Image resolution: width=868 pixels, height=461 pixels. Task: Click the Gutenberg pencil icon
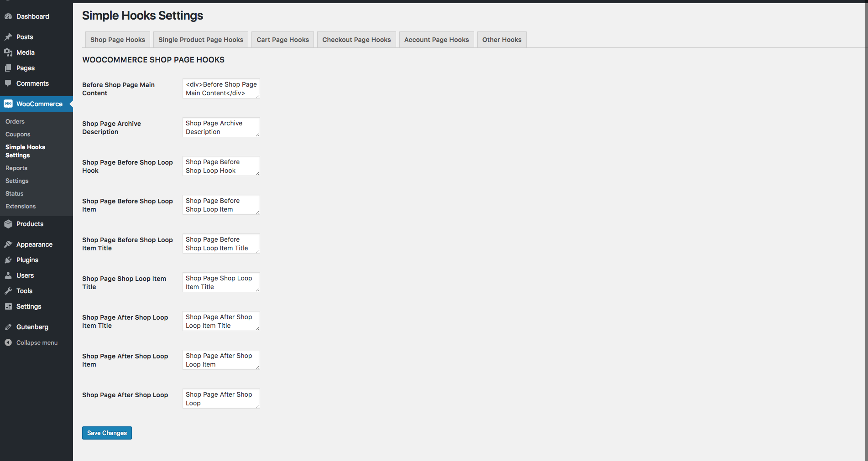coord(8,327)
